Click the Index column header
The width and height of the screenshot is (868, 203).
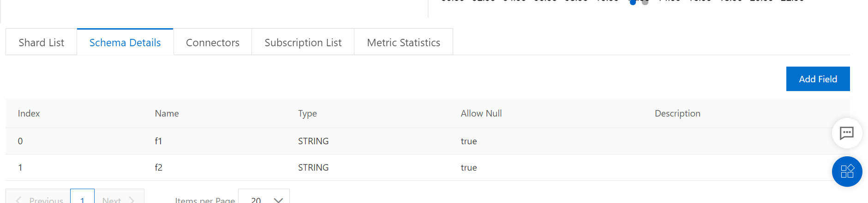[x=29, y=113]
